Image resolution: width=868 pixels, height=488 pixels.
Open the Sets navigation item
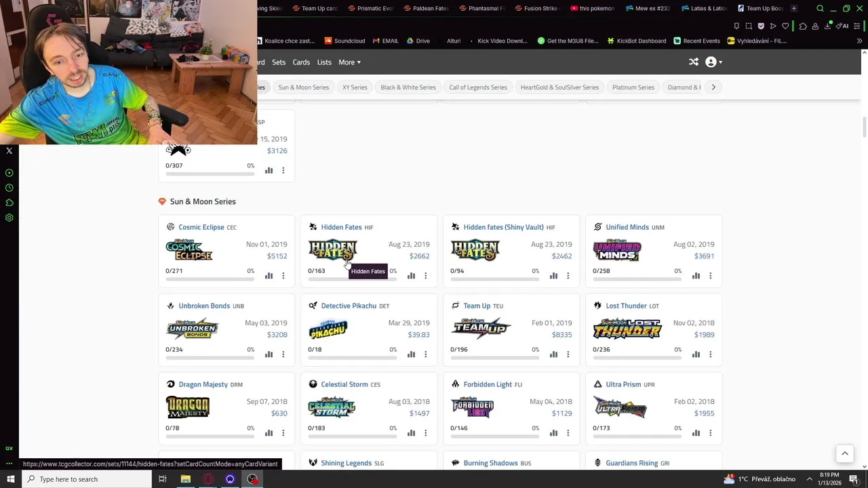tap(279, 62)
